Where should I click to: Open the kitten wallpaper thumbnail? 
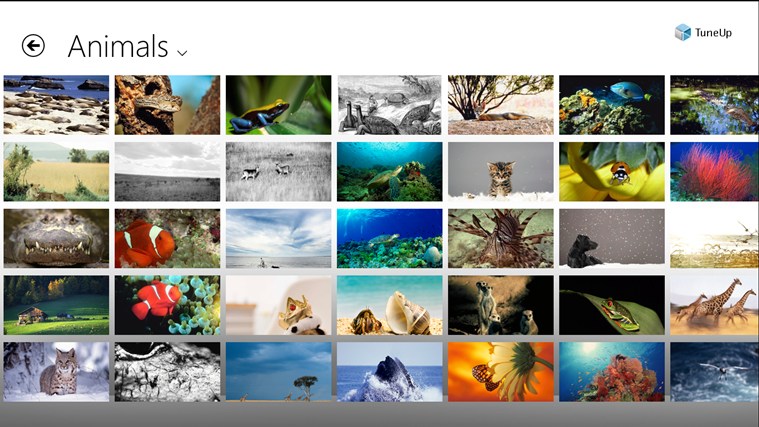[x=500, y=171]
